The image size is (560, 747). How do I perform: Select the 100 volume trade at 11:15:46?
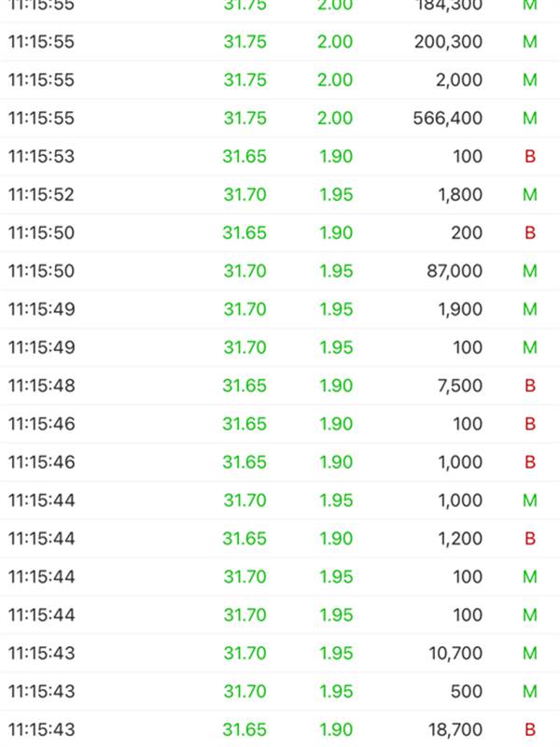280,424
